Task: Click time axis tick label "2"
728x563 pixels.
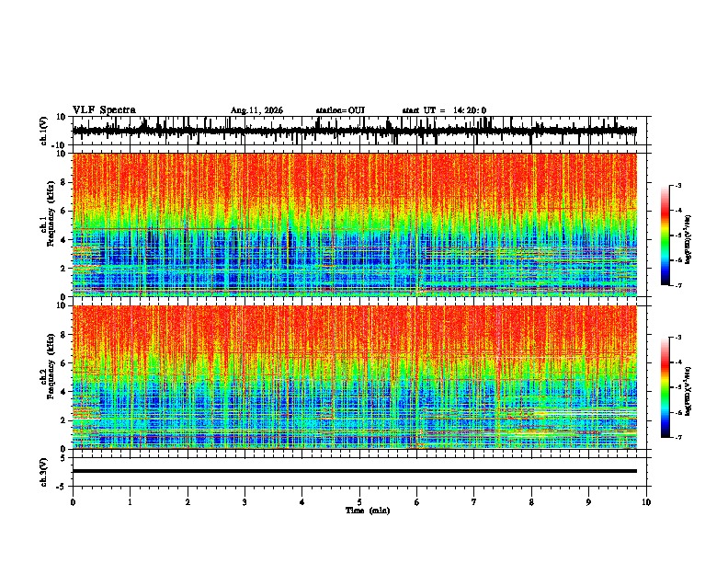Action: (x=188, y=502)
